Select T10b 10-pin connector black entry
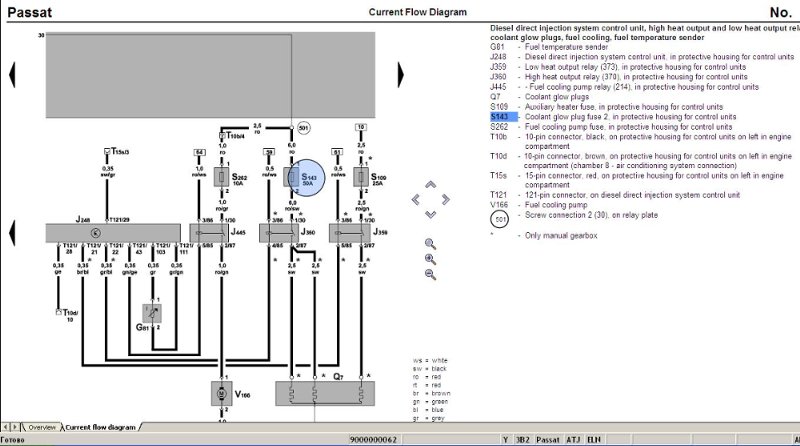The image size is (800, 446). tap(641, 141)
